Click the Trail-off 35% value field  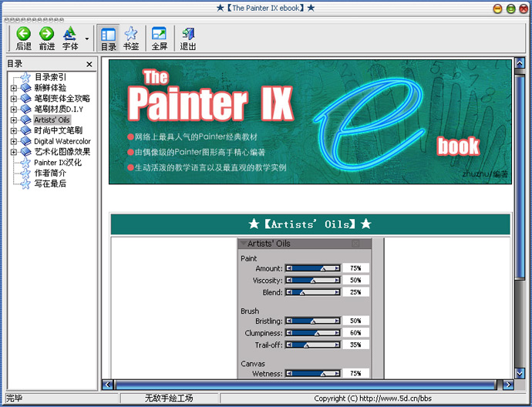pyautogui.click(x=355, y=345)
